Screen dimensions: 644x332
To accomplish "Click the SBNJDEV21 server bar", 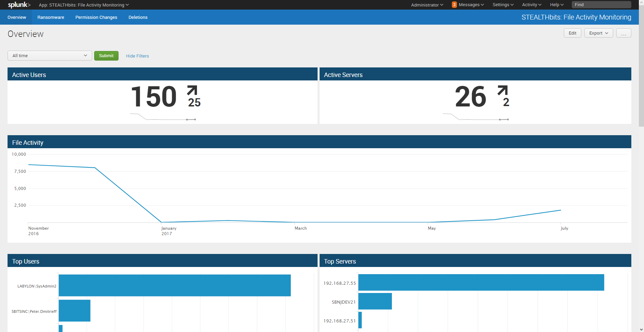I will click(x=375, y=301).
